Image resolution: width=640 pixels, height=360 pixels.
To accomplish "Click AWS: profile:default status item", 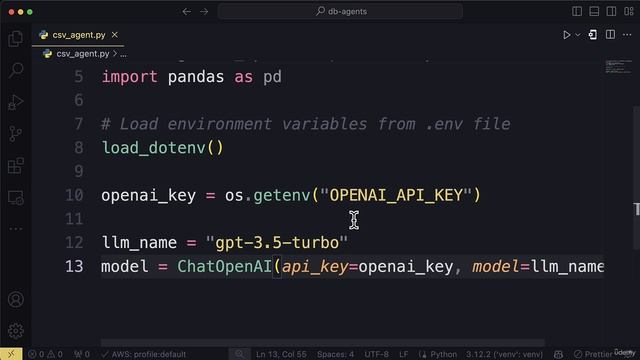I will pyautogui.click(x=144, y=354).
